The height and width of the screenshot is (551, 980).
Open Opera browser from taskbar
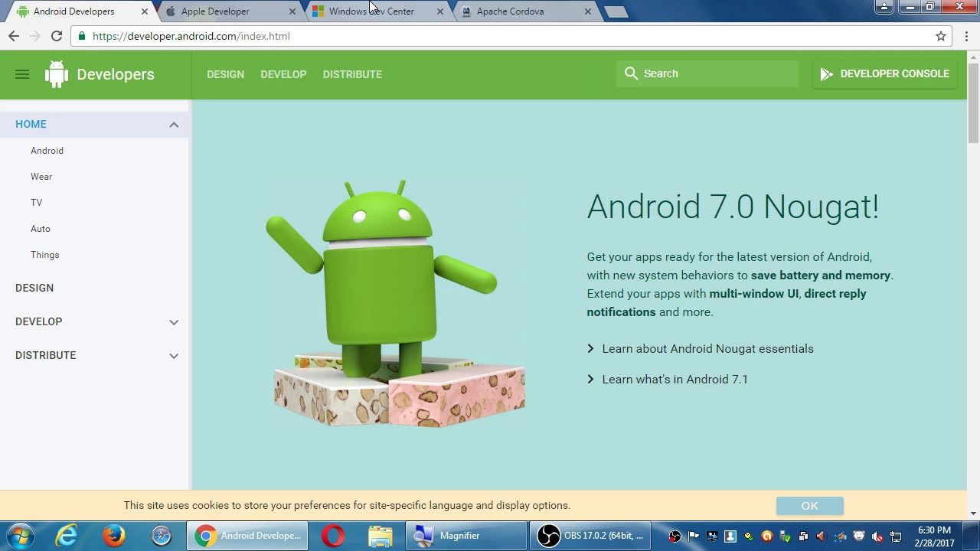tap(333, 536)
